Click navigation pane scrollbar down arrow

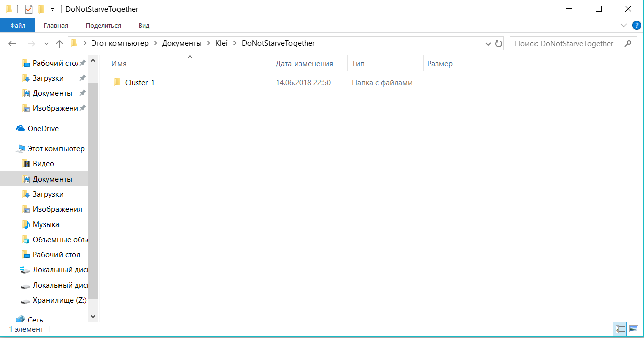[93, 316]
